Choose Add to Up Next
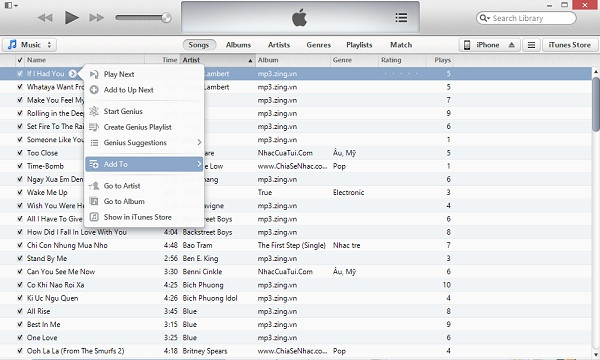Screen dimensions: 600x360 click(144, 90)
